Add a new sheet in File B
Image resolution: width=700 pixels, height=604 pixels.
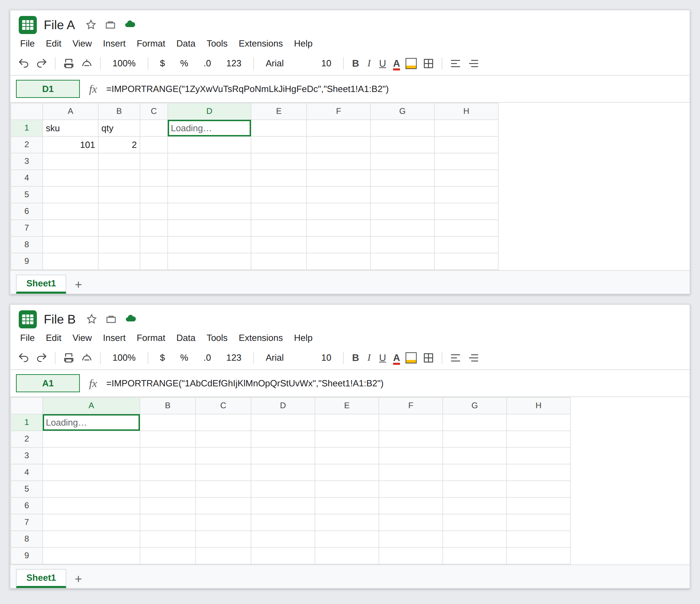(78, 579)
